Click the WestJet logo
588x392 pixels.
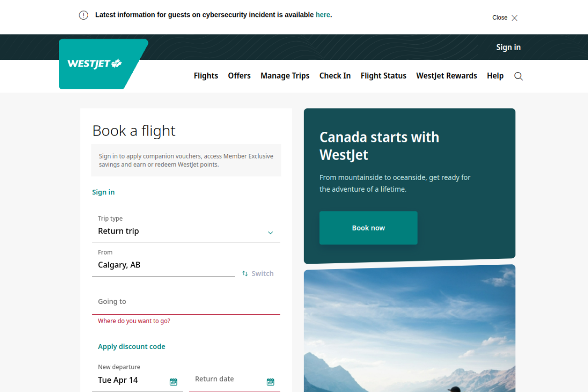point(95,64)
